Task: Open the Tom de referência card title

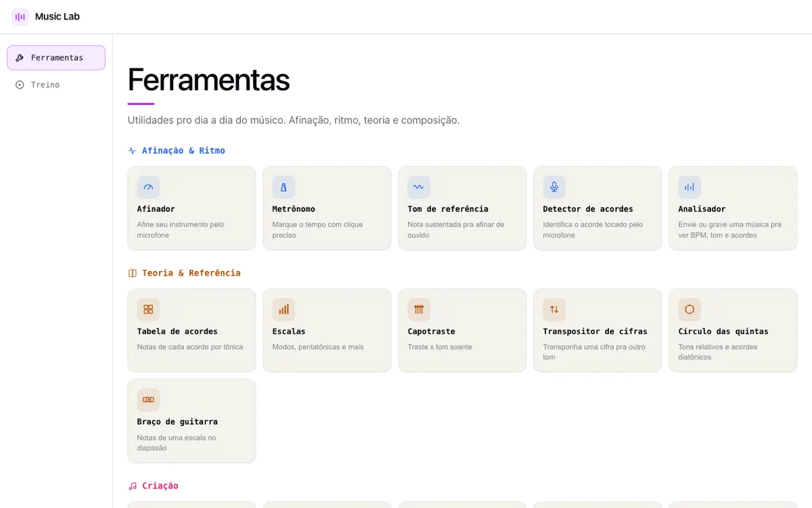Action: pyautogui.click(x=448, y=209)
